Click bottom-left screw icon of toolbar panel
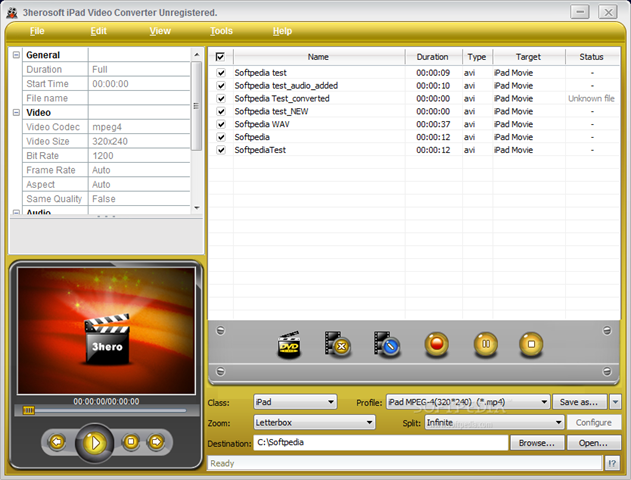Image resolution: width=631 pixels, height=480 pixels. (221, 371)
